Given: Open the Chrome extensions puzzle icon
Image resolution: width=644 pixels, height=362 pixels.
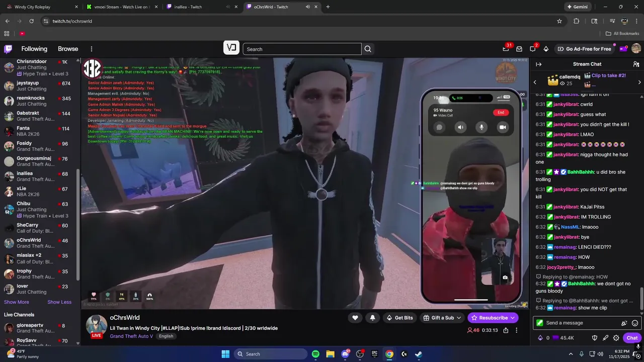Looking at the screenshot, I should click(577, 21).
